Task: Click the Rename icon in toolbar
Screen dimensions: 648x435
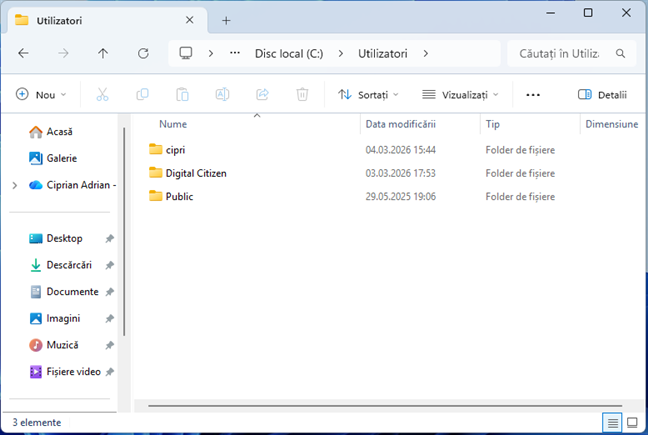Action: tap(222, 95)
